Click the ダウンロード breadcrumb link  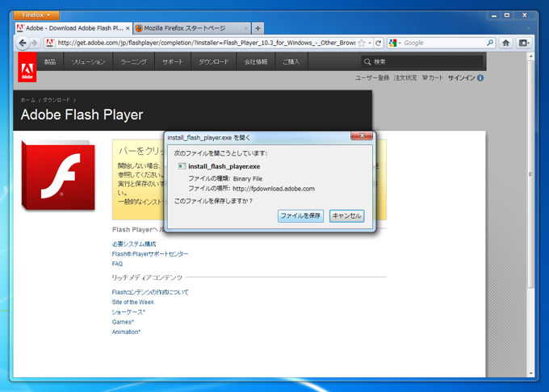[x=57, y=100]
